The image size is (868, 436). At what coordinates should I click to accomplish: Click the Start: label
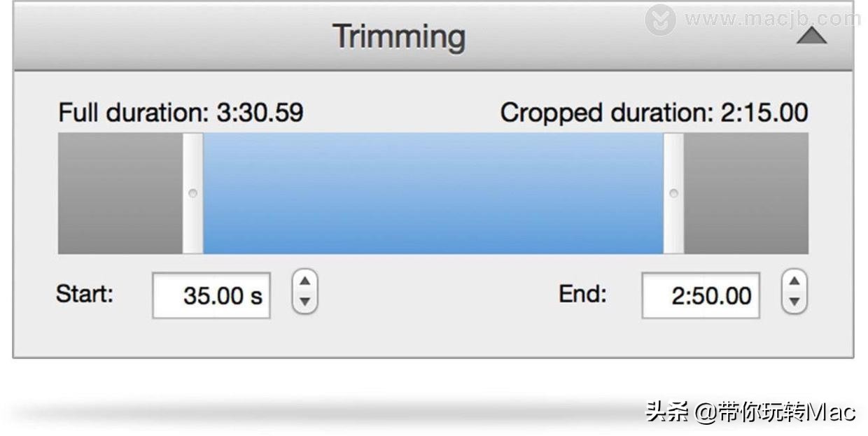pyautogui.click(x=85, y=294)
